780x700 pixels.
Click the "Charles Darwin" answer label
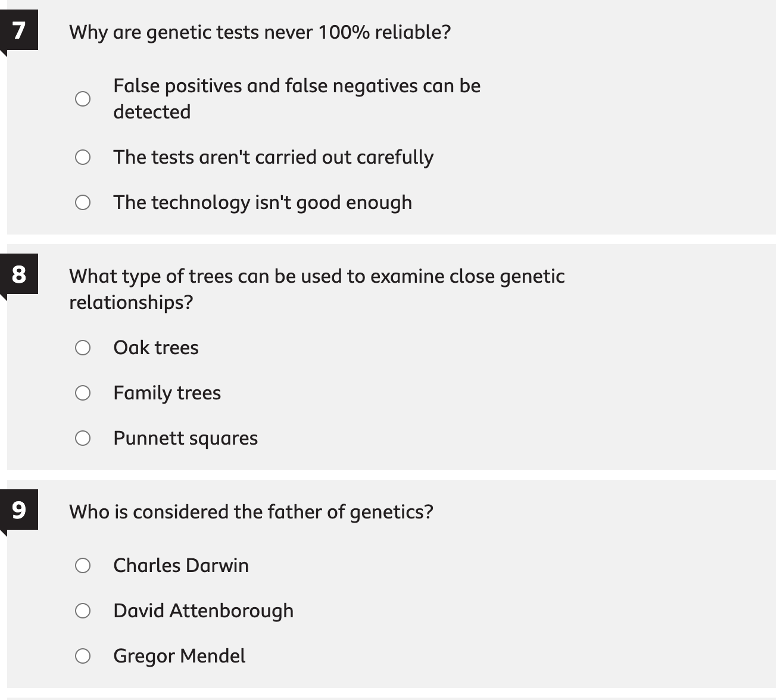coord(181,565)
